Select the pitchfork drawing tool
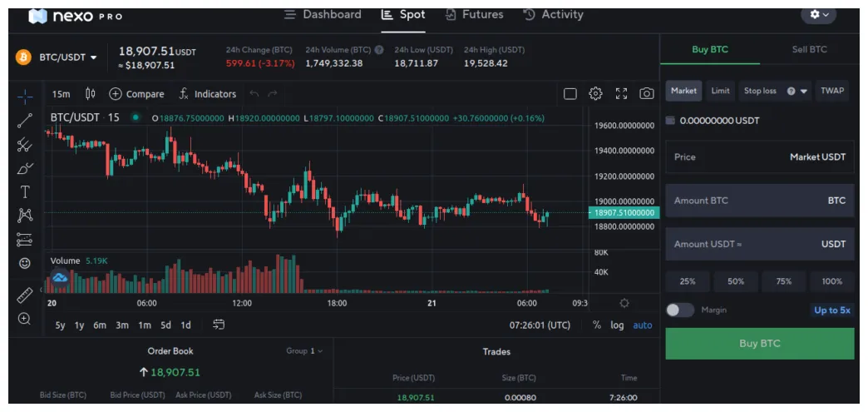This screenshot has height=412, width=868. tap(25, 146)
